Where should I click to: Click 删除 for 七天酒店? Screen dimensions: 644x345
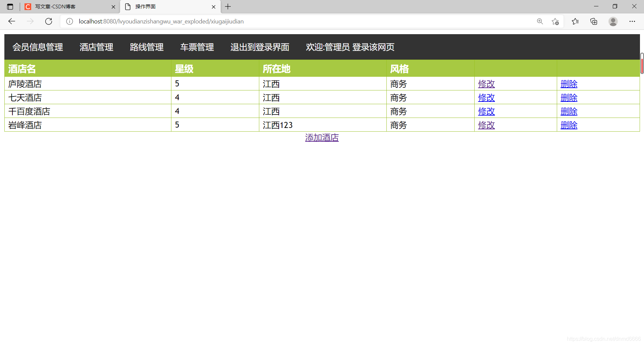tap(569, 97)
